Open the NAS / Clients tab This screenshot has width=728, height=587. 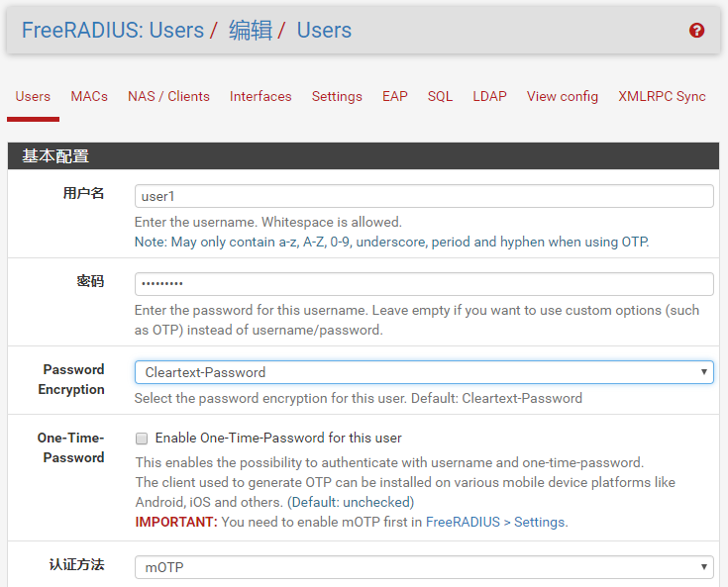click(168, 96)
